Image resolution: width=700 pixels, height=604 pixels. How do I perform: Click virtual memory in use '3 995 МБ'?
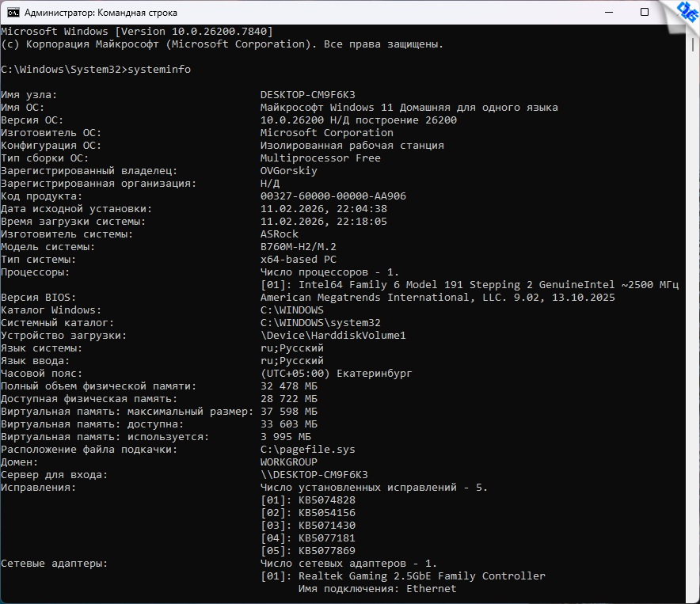[x=286, y=437]
